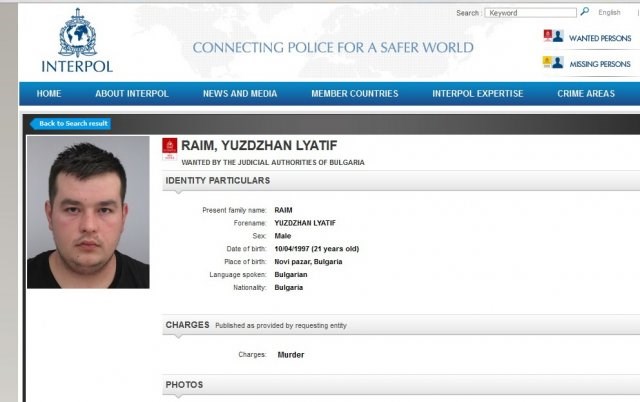The width and height of the screenshot is (640, 402).
Task: Click the Keyword search field
Action: (531, 13)
